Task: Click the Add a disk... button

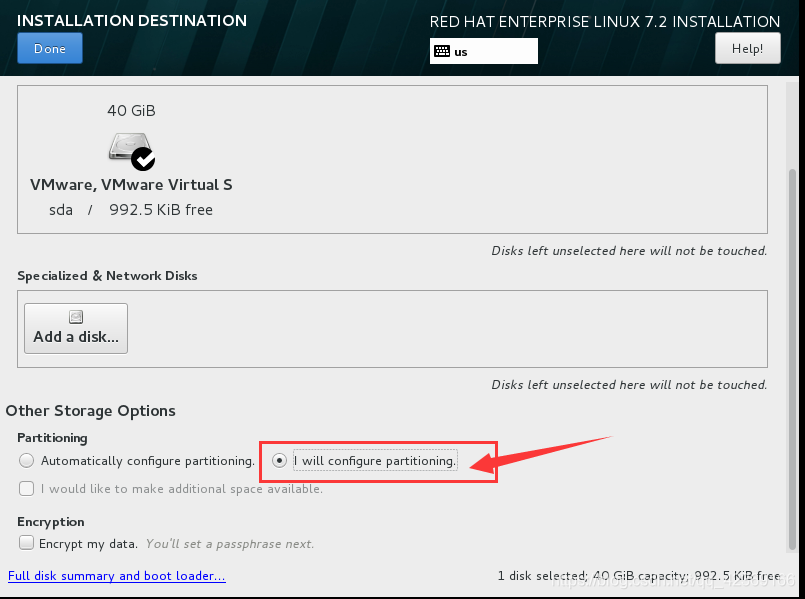Action: point(76,329)
